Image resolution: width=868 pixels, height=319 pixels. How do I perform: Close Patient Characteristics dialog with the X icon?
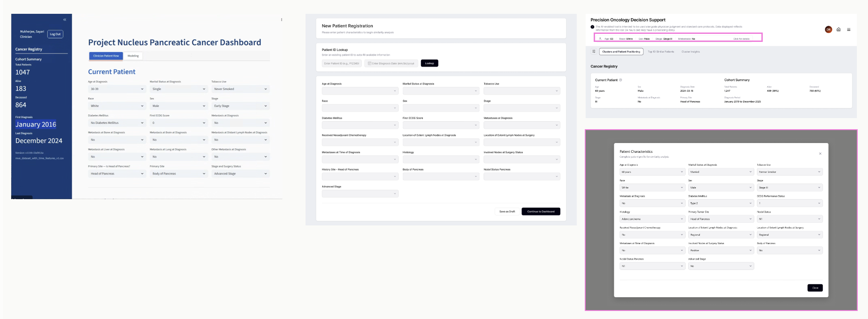(820, 154)
